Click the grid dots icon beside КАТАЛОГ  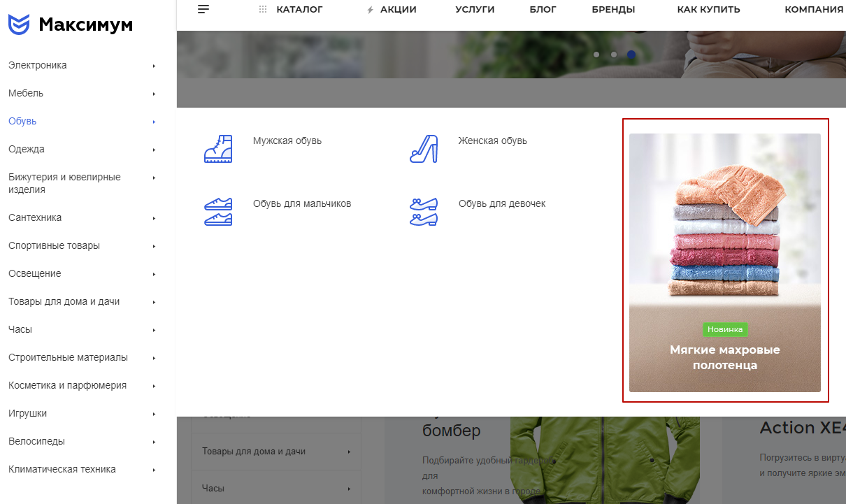coord(263,10)
